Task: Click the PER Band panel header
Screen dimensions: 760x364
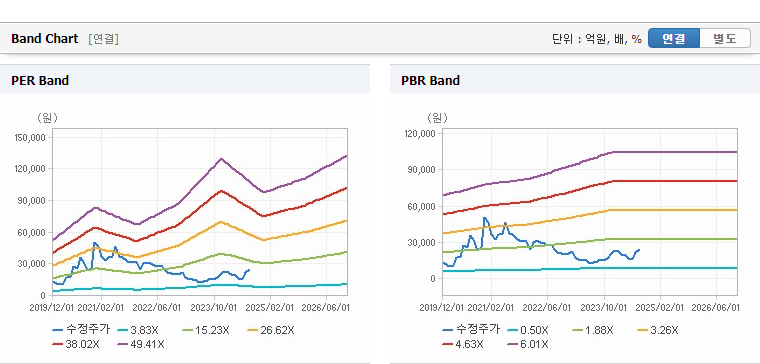Action: (185, 80)
